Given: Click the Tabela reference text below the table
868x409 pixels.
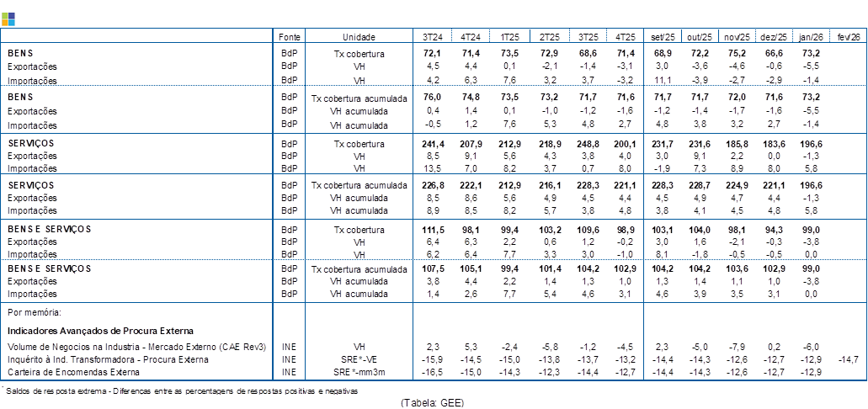Looking at the screenshot, I should coord(431,402).
